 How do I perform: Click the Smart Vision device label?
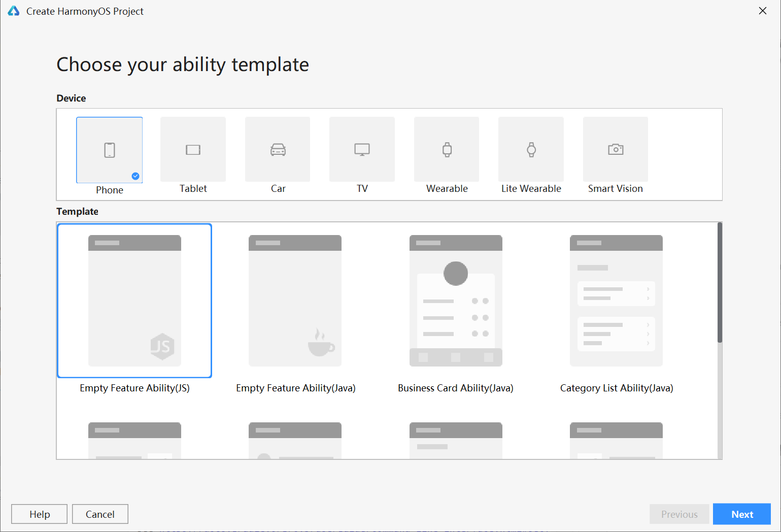click(616, 188)
